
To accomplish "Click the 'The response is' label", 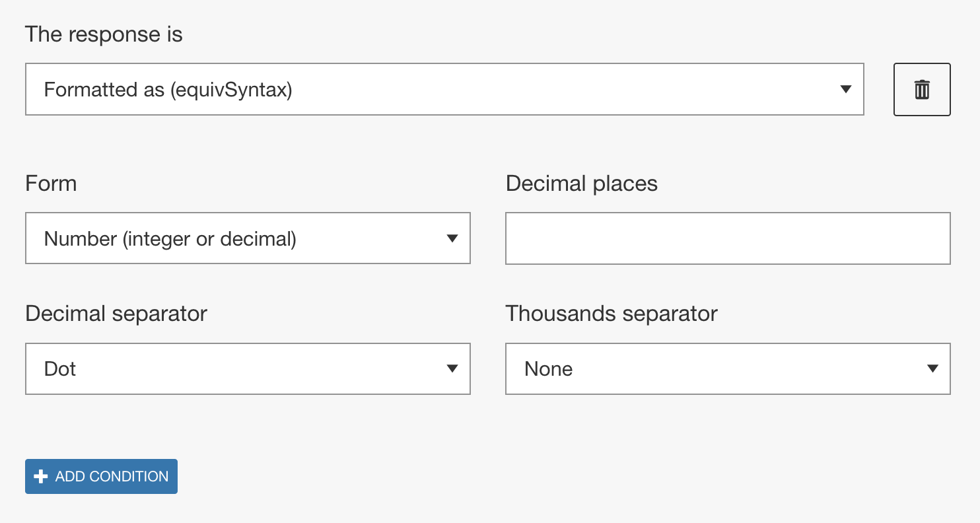I will tap(104, 34).
